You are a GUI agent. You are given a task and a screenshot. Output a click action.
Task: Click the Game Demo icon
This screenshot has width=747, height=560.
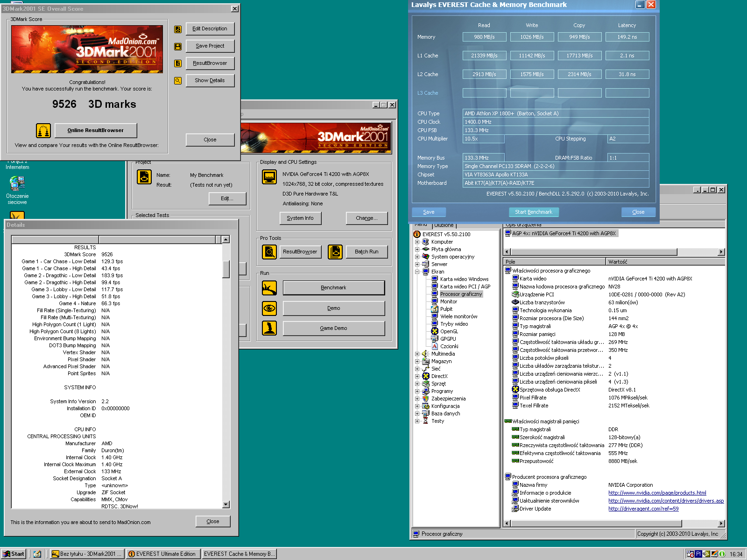(x=269, y=329)
